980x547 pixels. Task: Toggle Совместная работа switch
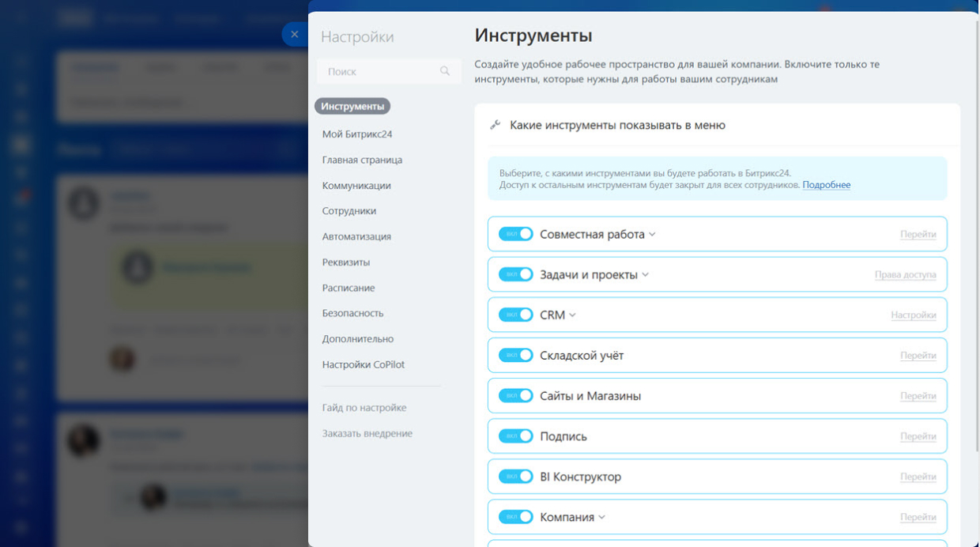pyautogui.click(x=516, y=234)
